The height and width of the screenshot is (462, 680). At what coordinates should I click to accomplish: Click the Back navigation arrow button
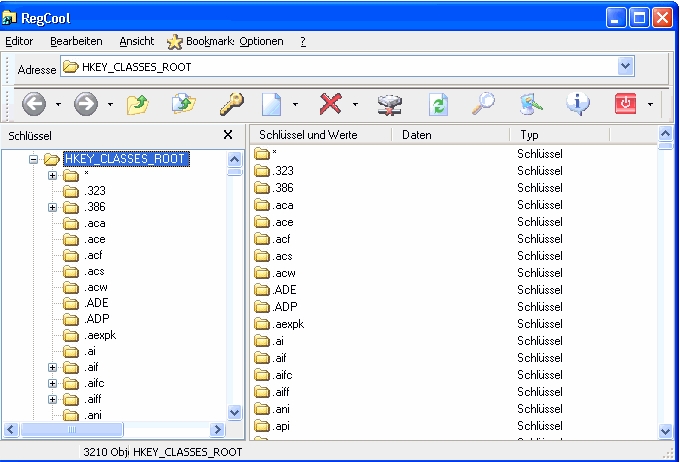(x=34, y=103)
